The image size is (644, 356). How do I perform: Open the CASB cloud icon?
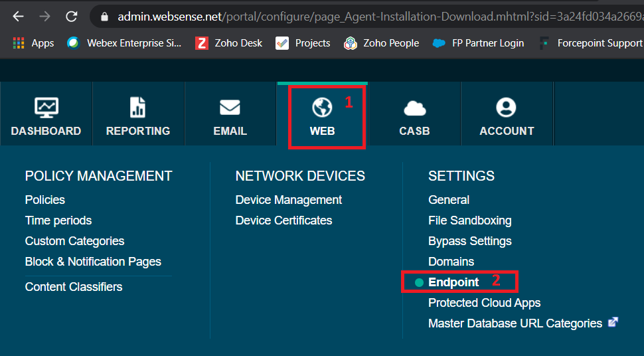[x=415, y=108]
